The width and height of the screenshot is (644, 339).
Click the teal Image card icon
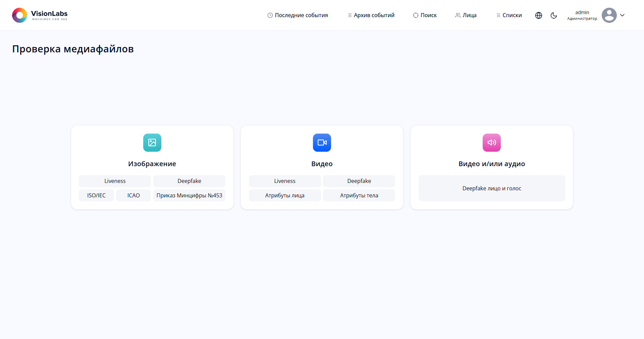tap(152, 143)
